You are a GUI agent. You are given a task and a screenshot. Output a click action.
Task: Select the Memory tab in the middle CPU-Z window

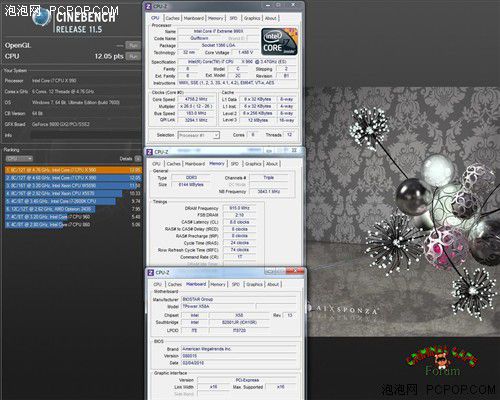217,164
